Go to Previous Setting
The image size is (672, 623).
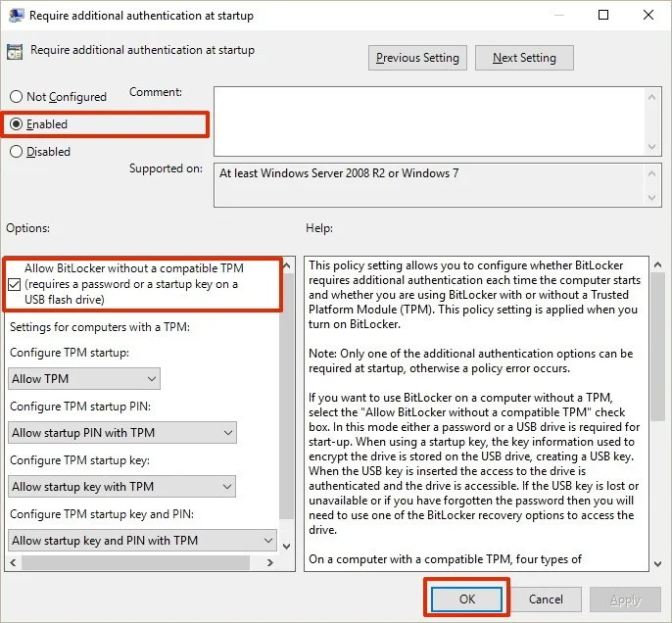click(417, 58)
